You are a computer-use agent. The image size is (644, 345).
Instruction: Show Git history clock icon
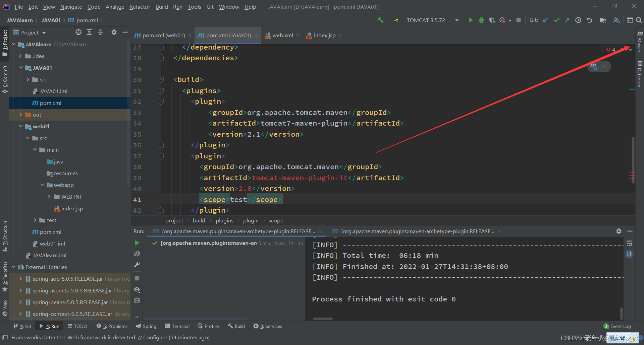point(578,20)
